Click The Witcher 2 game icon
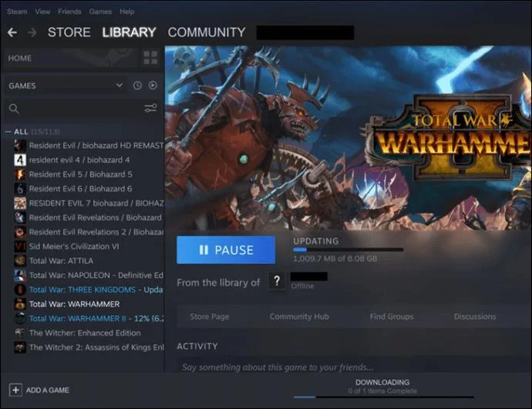 [20, 347]
